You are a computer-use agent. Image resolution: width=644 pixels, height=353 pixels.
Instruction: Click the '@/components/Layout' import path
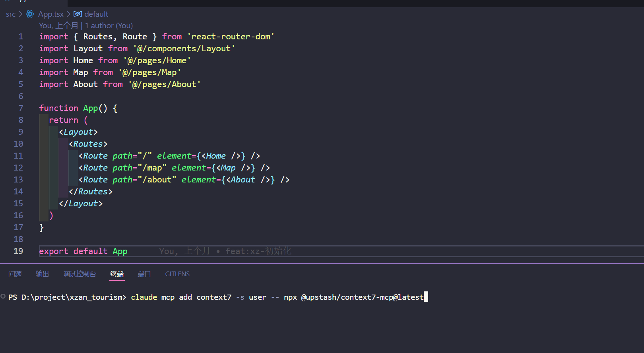(184, 48)
